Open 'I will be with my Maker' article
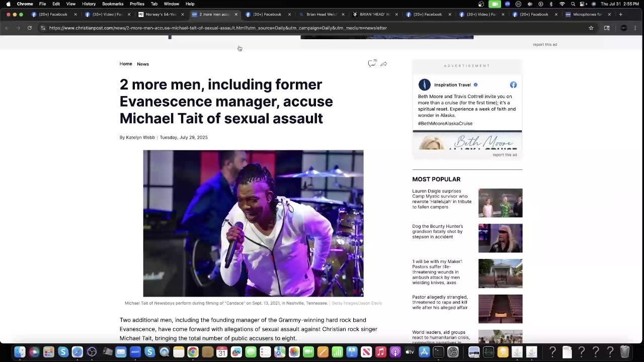This screenshot has width=644, height=362. click(437, 272)
